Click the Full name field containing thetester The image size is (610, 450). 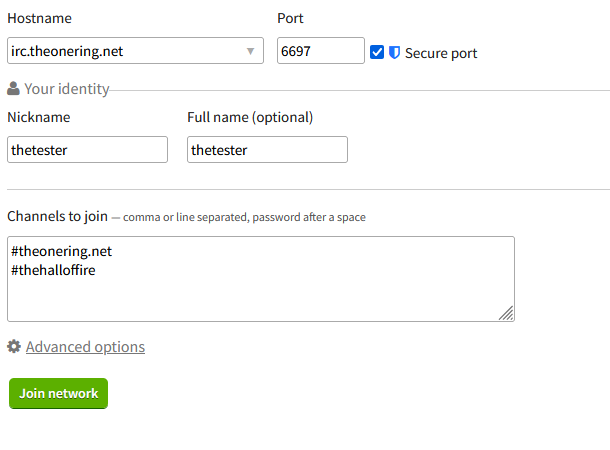(267, 149)
